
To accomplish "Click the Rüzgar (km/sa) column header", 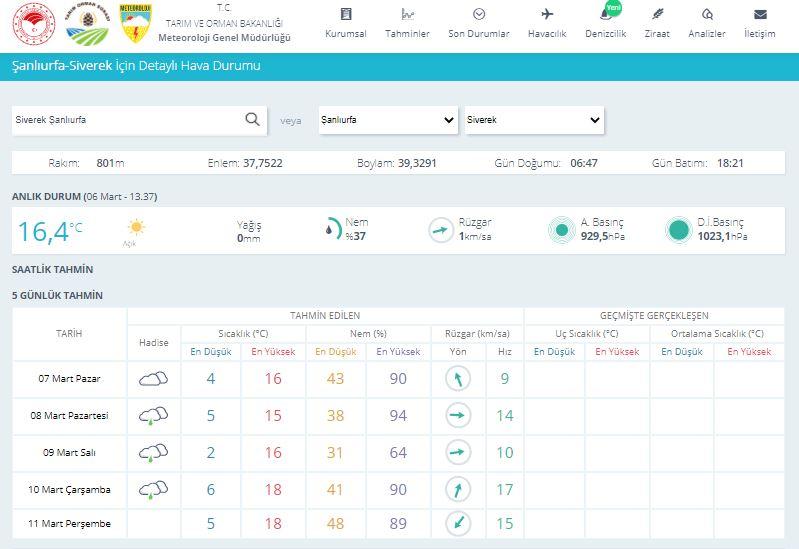I will point(477,334).
